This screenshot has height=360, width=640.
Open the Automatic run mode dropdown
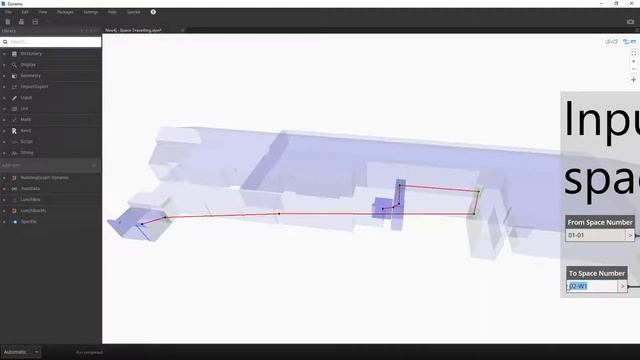pyautogui.click(x=20, y=352)
